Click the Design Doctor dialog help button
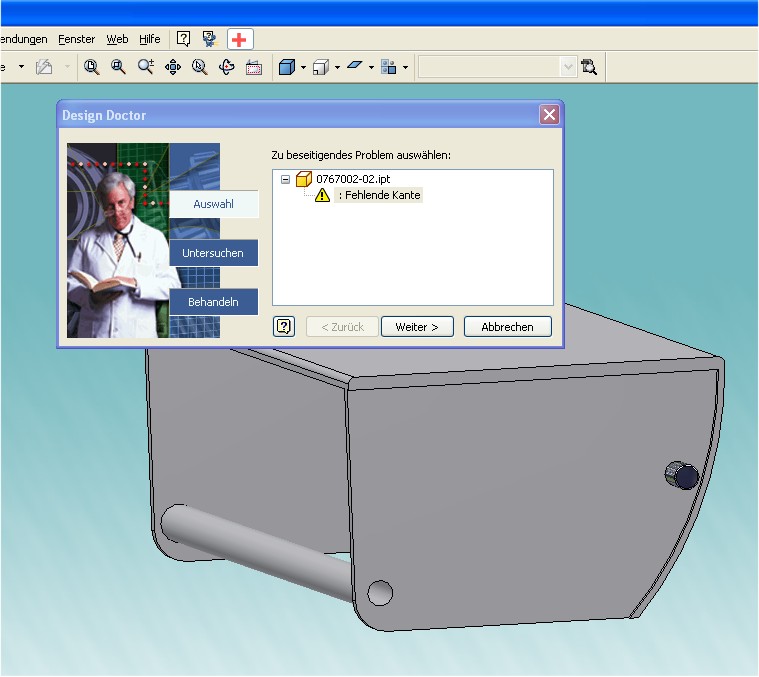759x677 pixels. [x=284, y=327]
